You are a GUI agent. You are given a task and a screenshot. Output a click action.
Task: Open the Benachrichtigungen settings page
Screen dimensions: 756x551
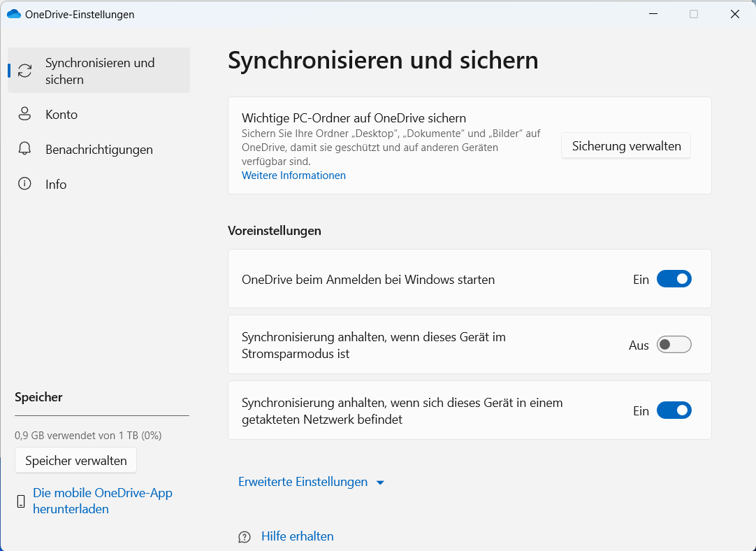(100, 149)
